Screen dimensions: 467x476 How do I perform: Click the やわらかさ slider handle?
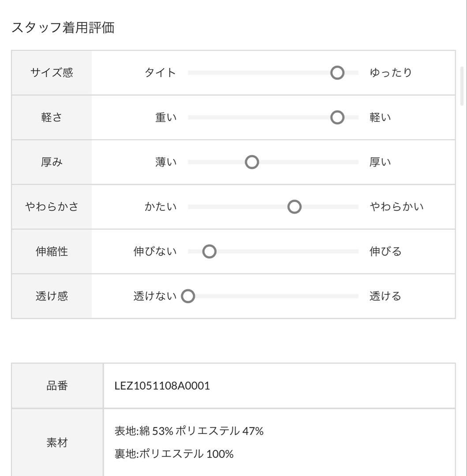coord(294,207)
